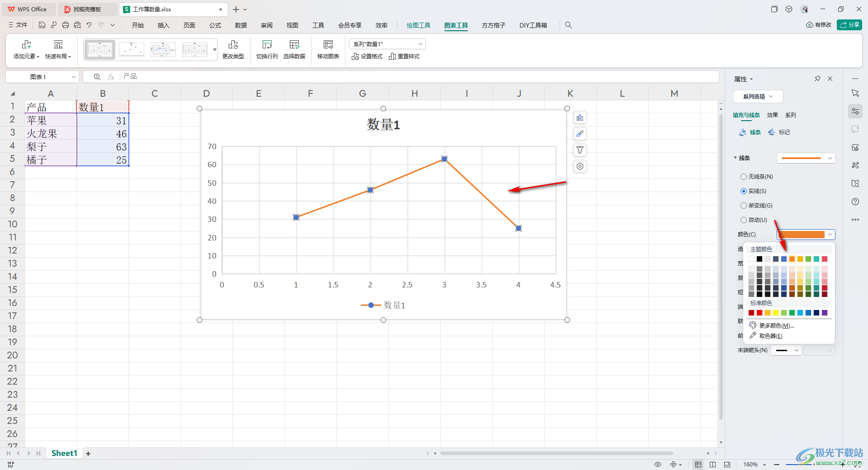This screenshot has height=470, width=868.
Task: Select the Sheet1 worksheet tab
Action: click(x=64, y=453)
